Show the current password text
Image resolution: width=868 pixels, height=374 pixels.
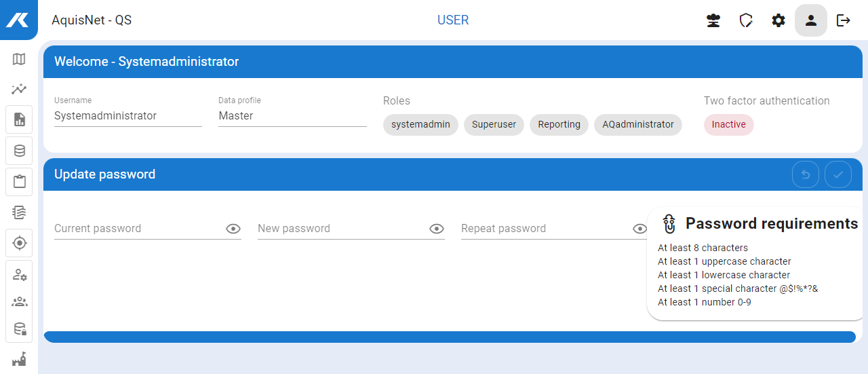233,229
